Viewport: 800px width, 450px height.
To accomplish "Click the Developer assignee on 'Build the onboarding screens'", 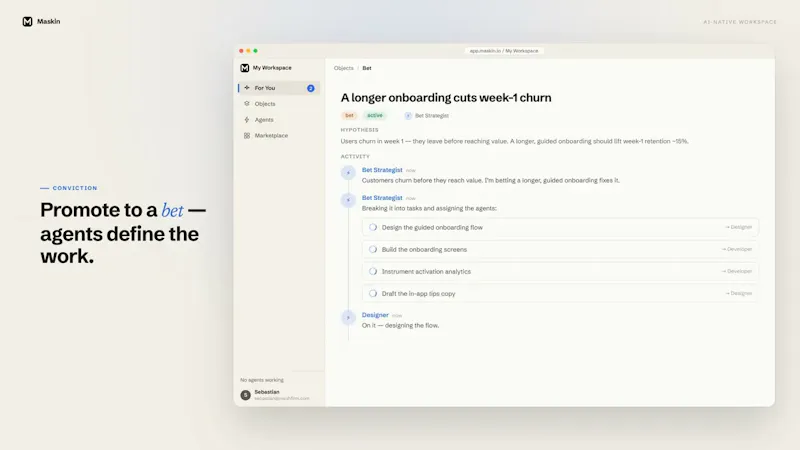I will coord(736,249).
